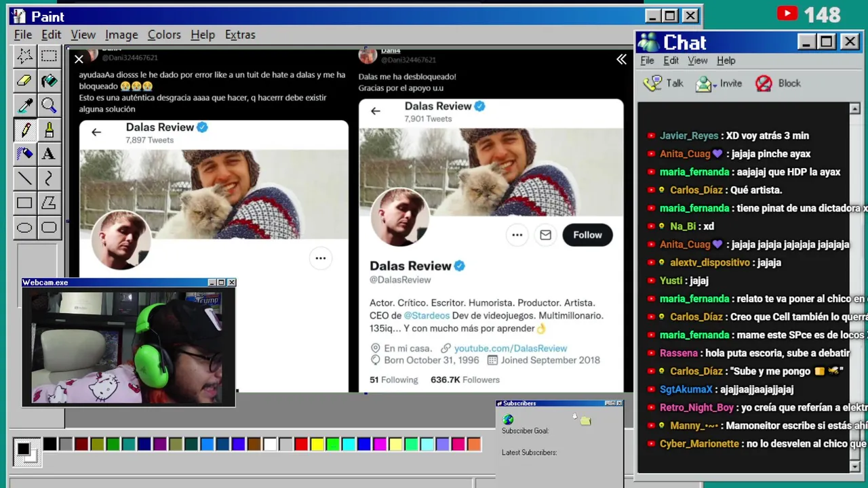Select the Rectangle shape tool
The image size is (868, 488).
[24, 203]
